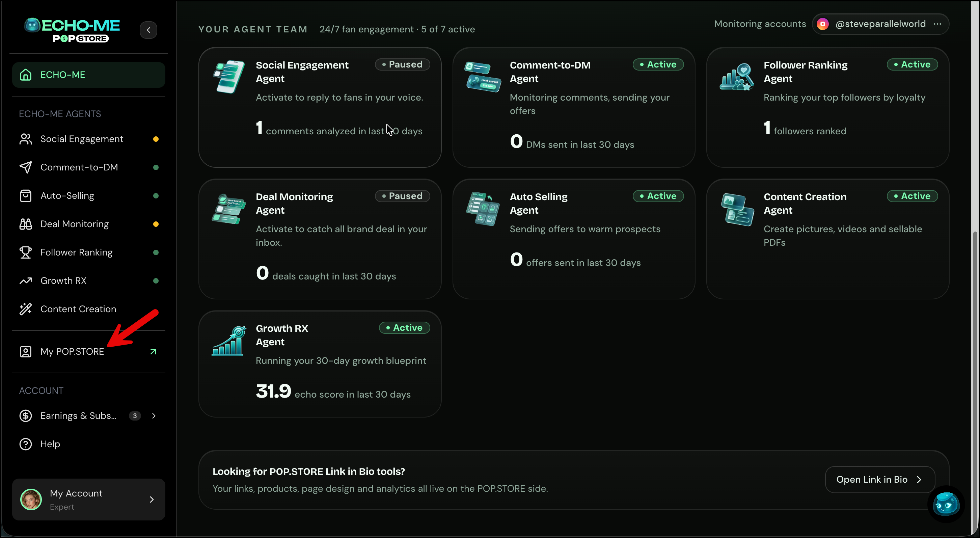Open the monitoring account three-dots menu

pyautogui.click(x=937, y=24)
